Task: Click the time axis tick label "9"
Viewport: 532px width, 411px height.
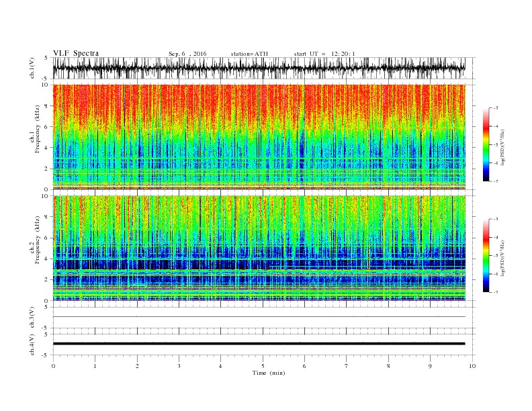Action: pyautogui.click(x=430, y=366)
